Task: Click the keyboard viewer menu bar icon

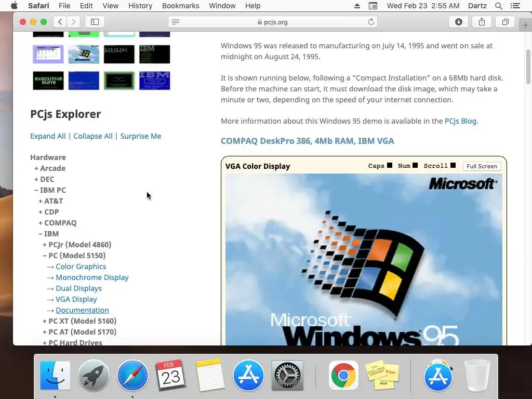Action: pyautogui.click(x=373, y=6)
